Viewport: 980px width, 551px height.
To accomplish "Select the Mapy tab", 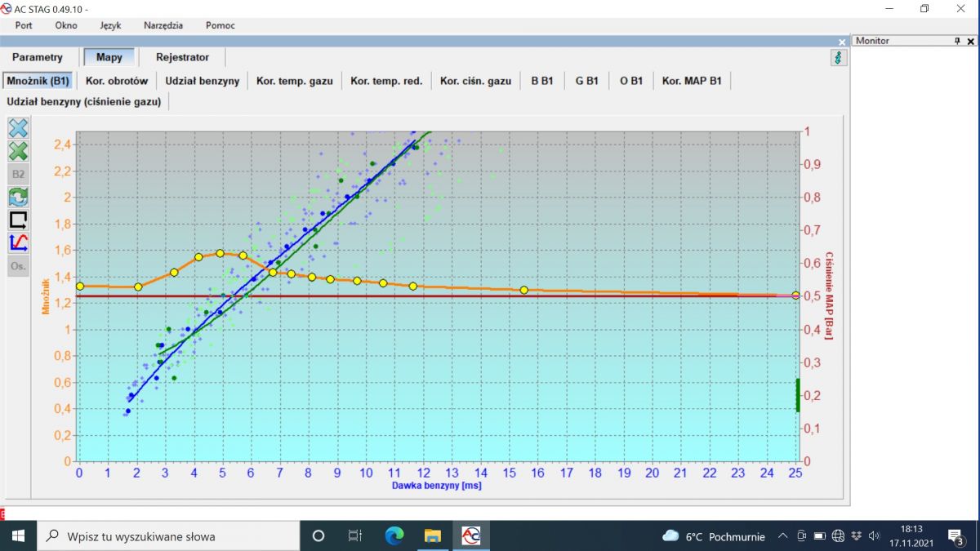I will pos(109,57).
